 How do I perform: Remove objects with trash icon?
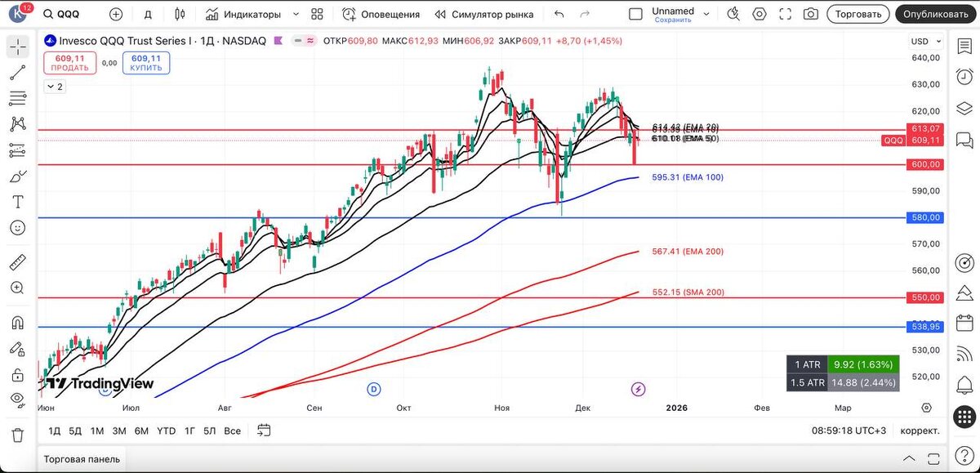pos(17,434)
